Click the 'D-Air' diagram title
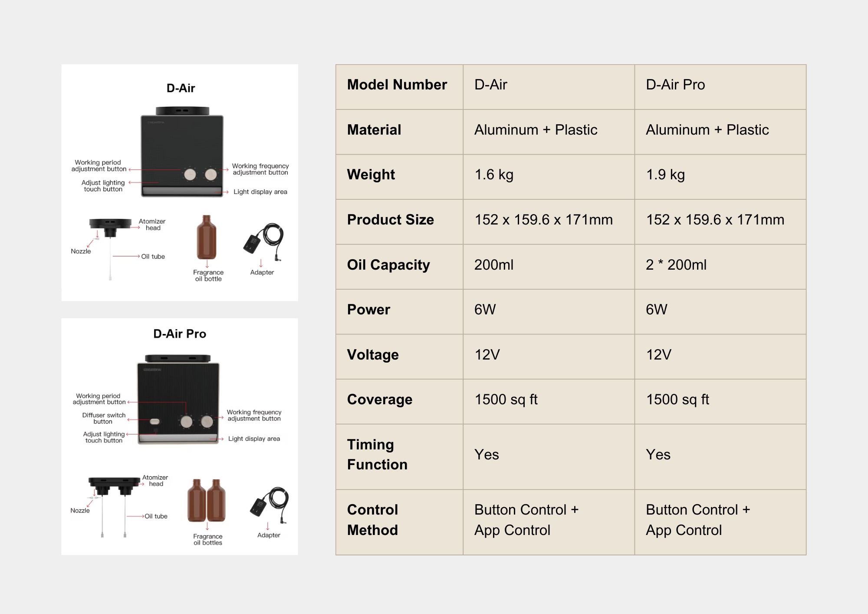 (181, 88)
